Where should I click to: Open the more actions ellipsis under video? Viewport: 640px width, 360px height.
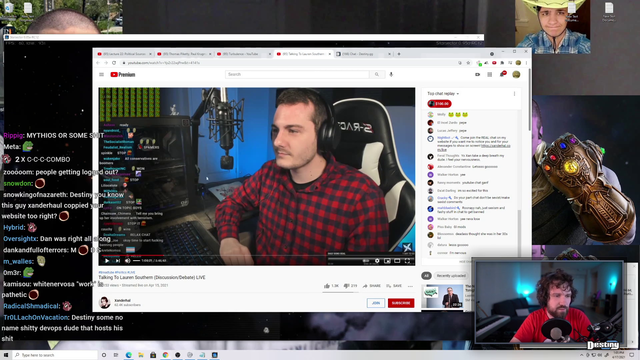410,286
